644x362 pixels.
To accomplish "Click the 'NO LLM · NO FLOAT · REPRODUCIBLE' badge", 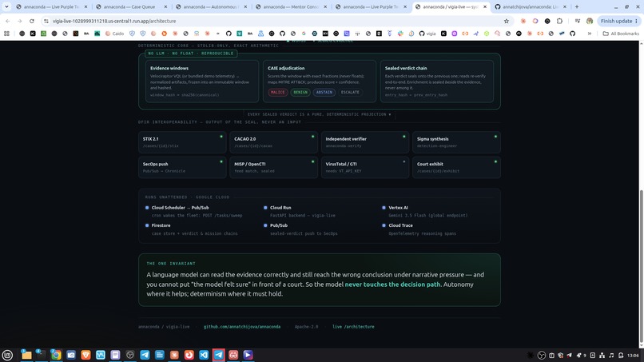I will coord(191,54).
